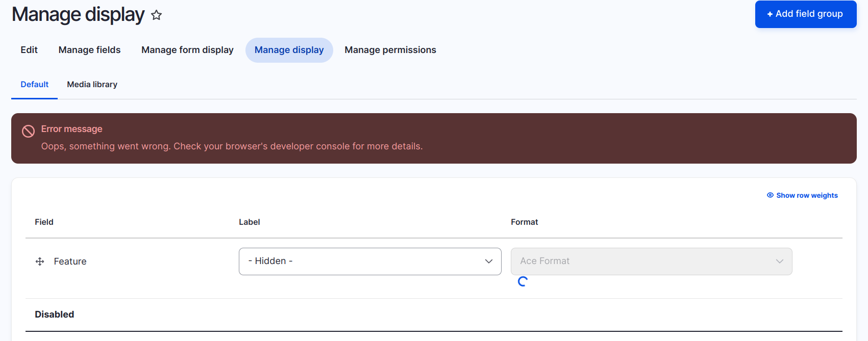Click the star bookmark icon beside the page title

(156, 15)
